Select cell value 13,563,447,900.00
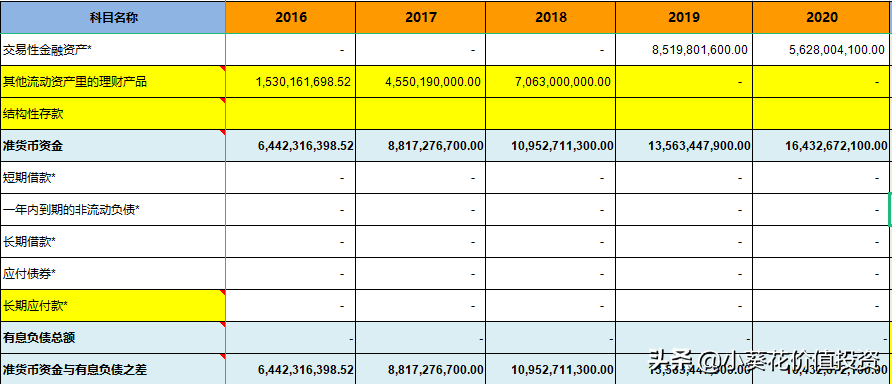 [699, 146]
